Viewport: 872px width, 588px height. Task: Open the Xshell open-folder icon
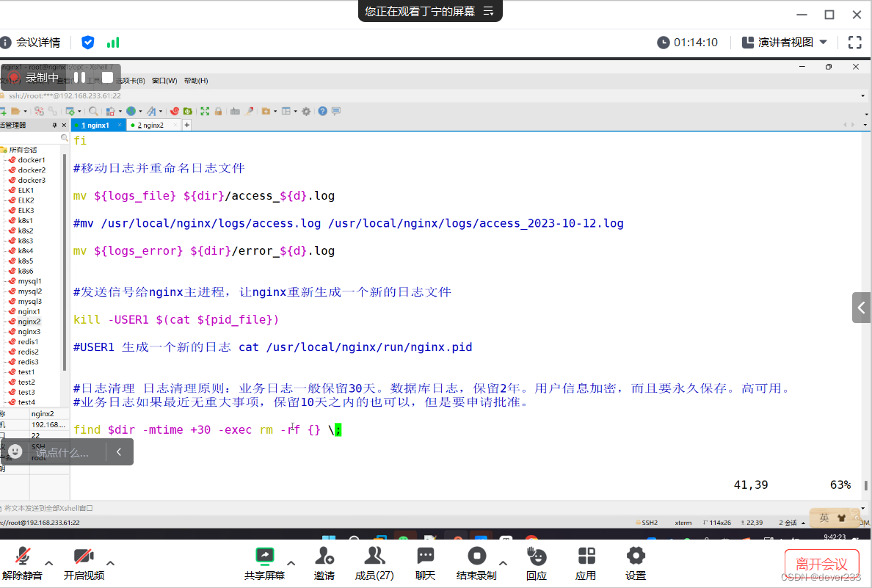(x=15, y=112)
